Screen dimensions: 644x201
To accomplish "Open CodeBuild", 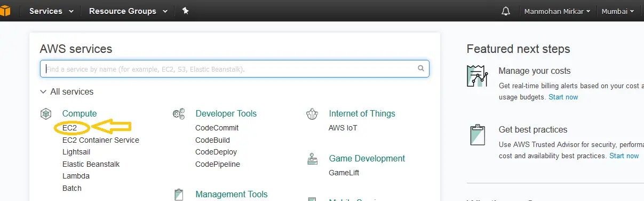I will coord(213,140).
